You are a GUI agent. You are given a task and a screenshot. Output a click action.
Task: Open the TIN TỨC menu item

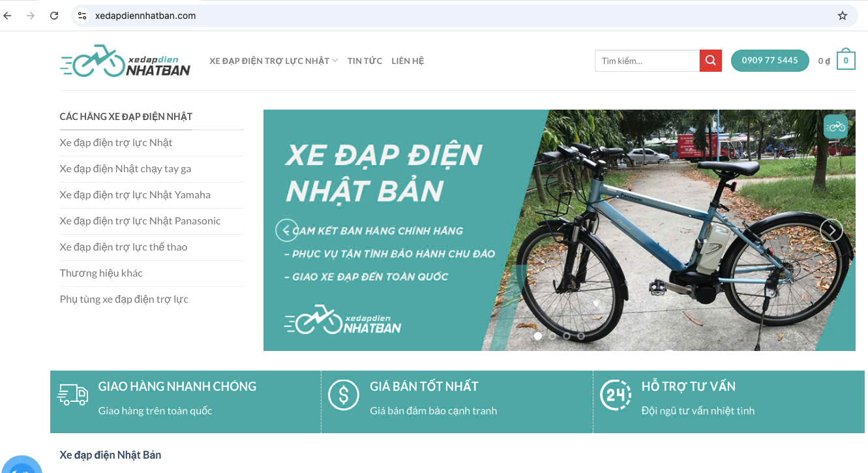point(365,61)
